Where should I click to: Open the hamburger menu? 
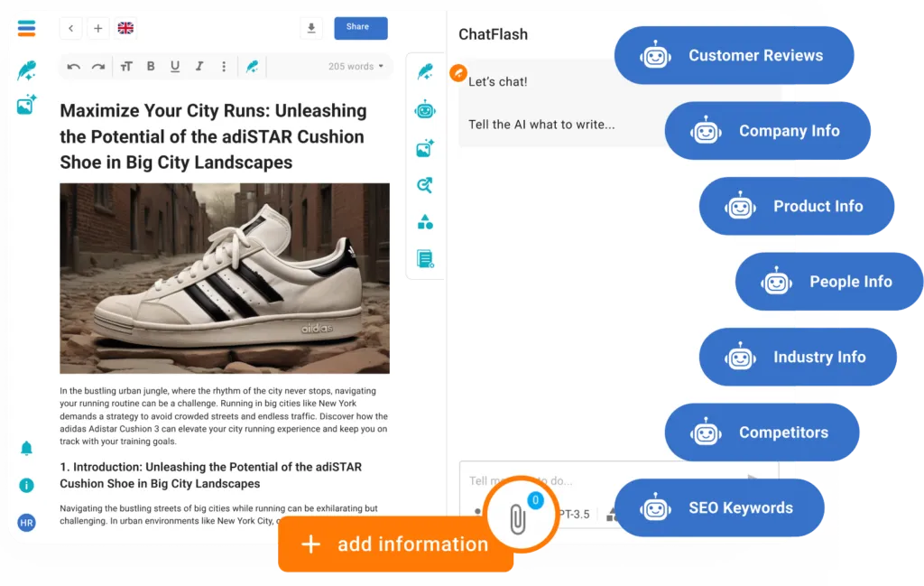(x=26, y=28)
